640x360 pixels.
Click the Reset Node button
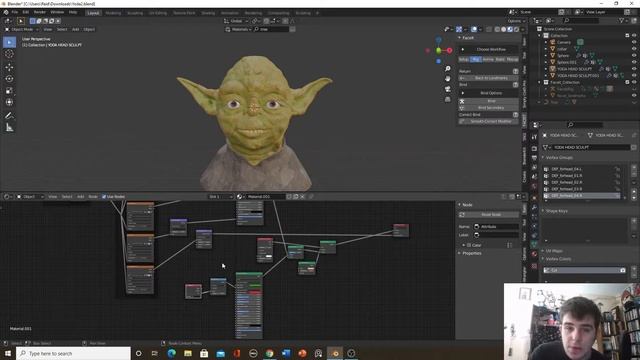[489, 214]
